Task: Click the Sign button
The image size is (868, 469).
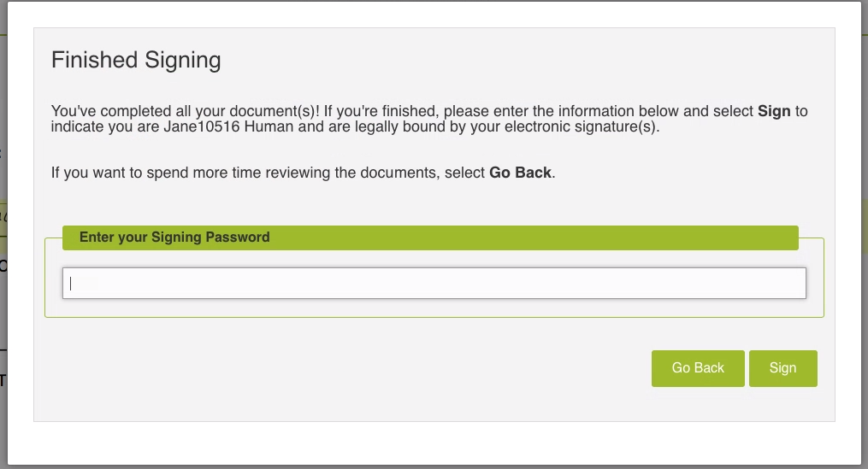Action: point(782,368)
